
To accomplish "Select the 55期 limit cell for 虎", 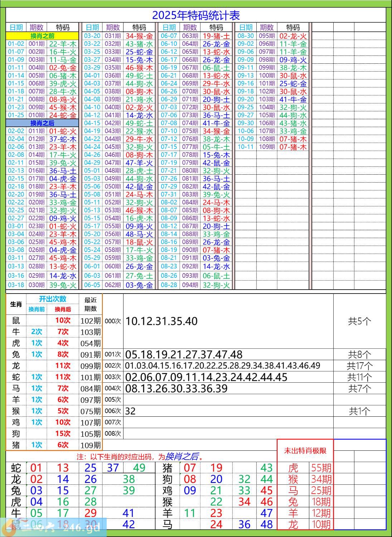I will [321, 468].
